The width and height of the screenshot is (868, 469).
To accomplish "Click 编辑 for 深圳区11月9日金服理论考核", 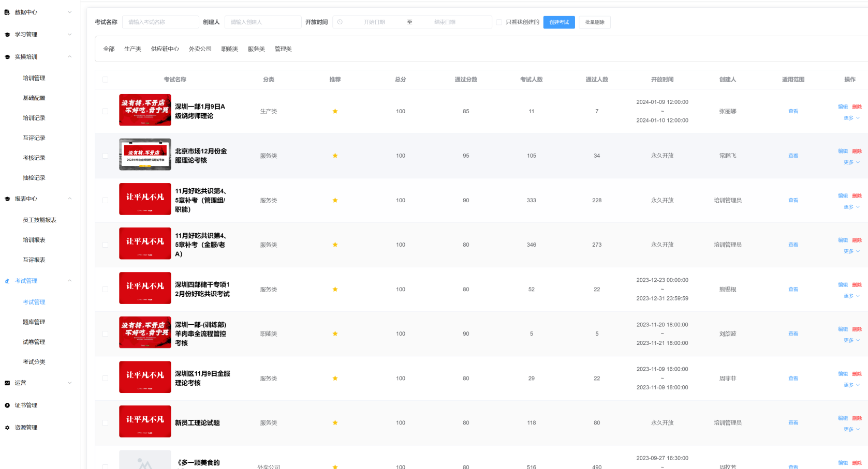I will [843, 374].
